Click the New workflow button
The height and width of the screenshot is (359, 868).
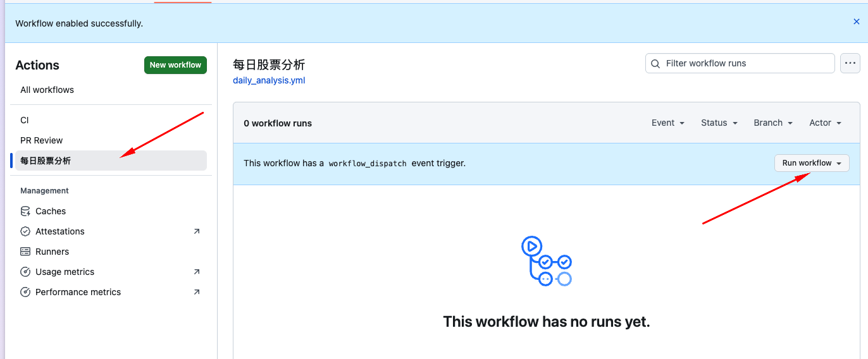175,65
